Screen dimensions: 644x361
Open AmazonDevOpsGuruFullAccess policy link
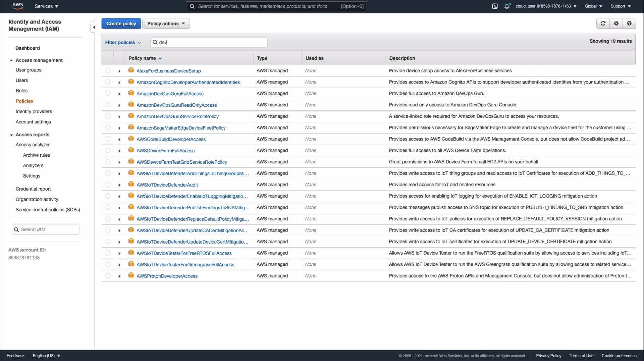[x=170, y=94]
